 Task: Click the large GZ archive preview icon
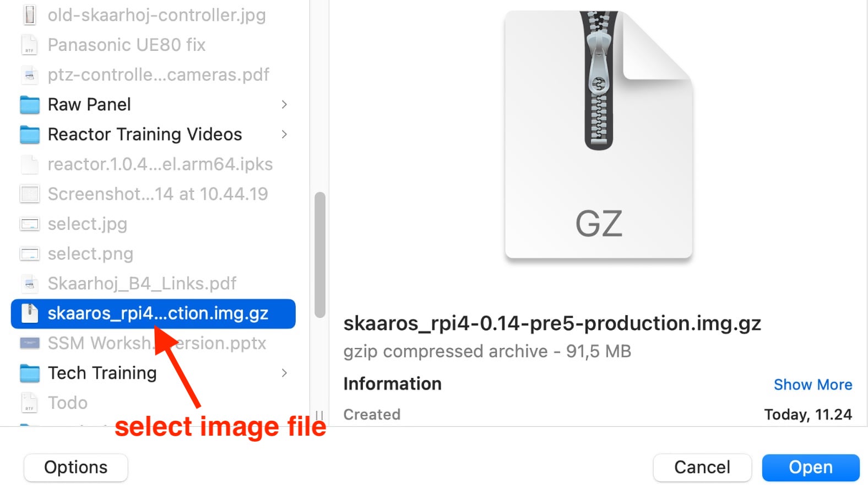tap(599, 135)
